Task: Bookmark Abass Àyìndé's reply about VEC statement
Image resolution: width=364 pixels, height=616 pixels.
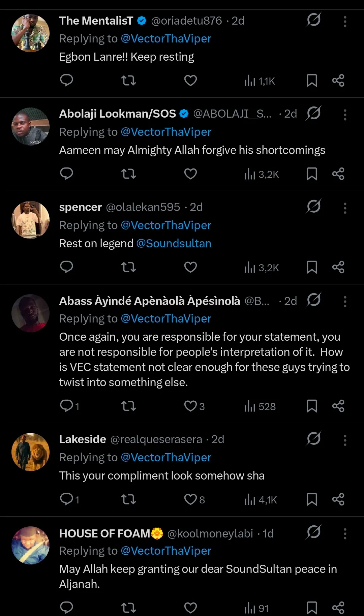Action: click(312, 406)
